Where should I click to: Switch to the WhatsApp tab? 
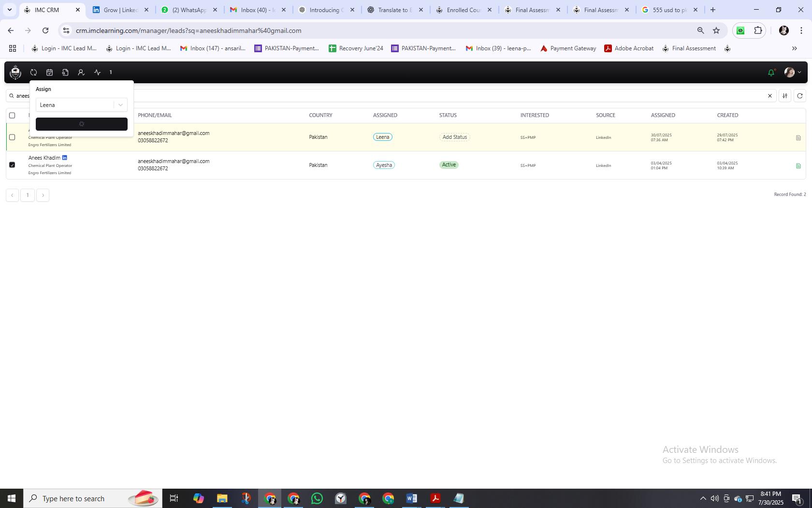tap(189, 10)
